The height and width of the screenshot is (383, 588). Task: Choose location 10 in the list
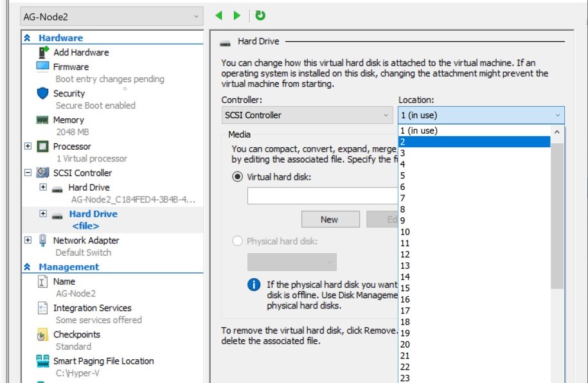[x=474, y=232]
